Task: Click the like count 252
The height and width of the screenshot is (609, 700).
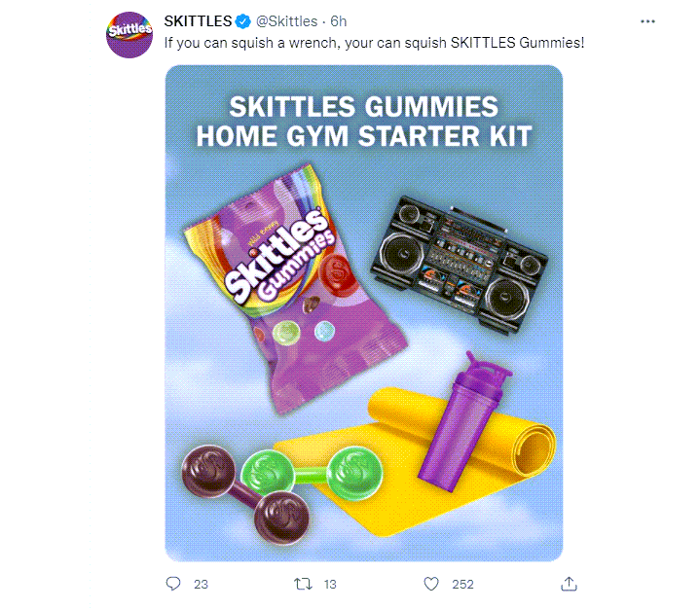Action: coord(462,584)
